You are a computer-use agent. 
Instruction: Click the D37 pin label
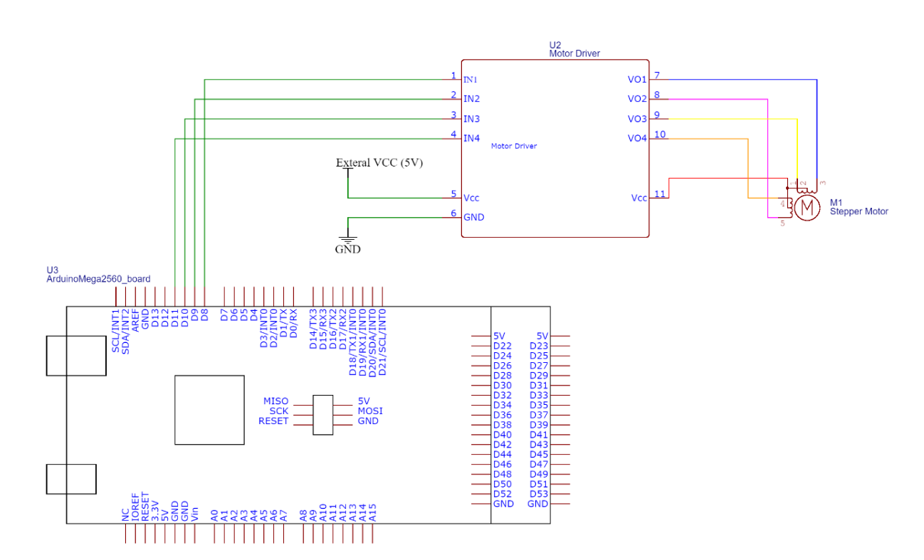(x=539, y=415)
